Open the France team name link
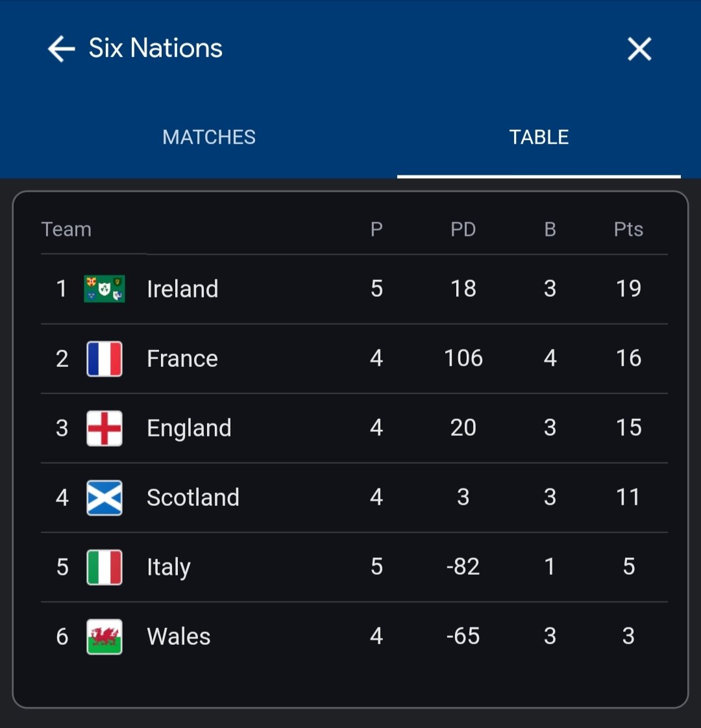This screenshot has width=701, height=728. coord(182,358)
